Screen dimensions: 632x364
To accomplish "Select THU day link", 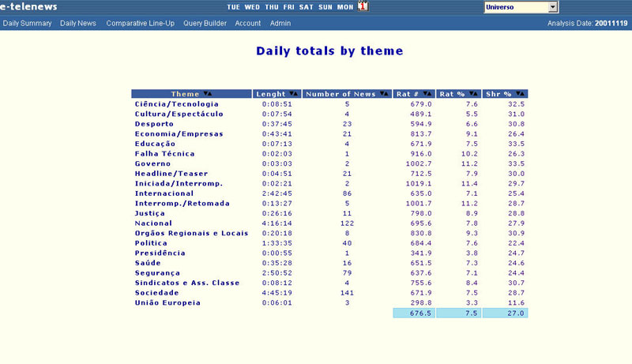I will [x=272, y=7].
